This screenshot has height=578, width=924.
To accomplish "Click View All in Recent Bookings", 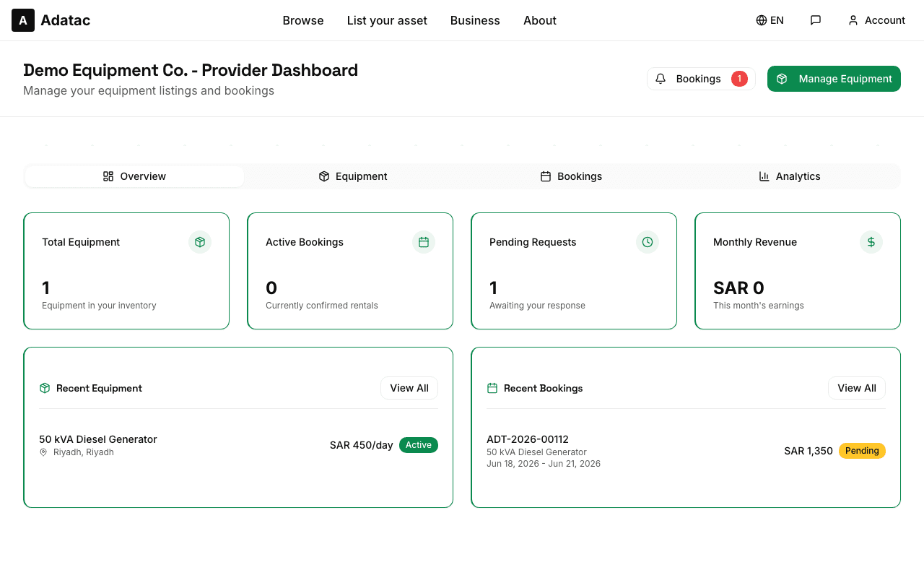I will pyautogui.click(x=857, y=388).
